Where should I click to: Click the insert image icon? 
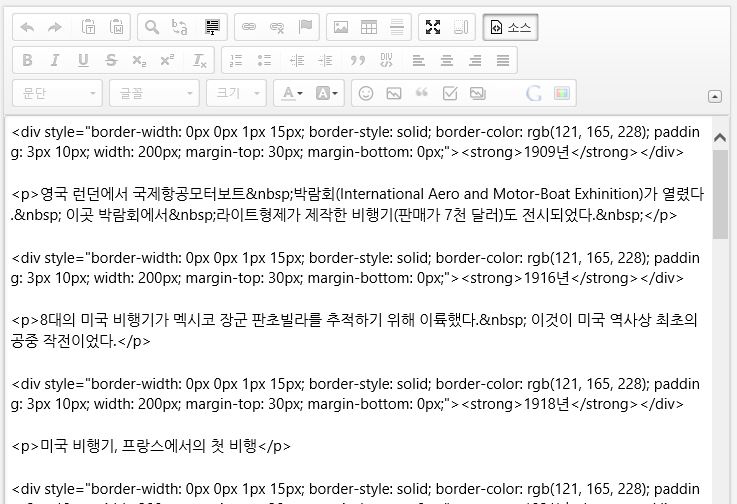pos(341,27)
